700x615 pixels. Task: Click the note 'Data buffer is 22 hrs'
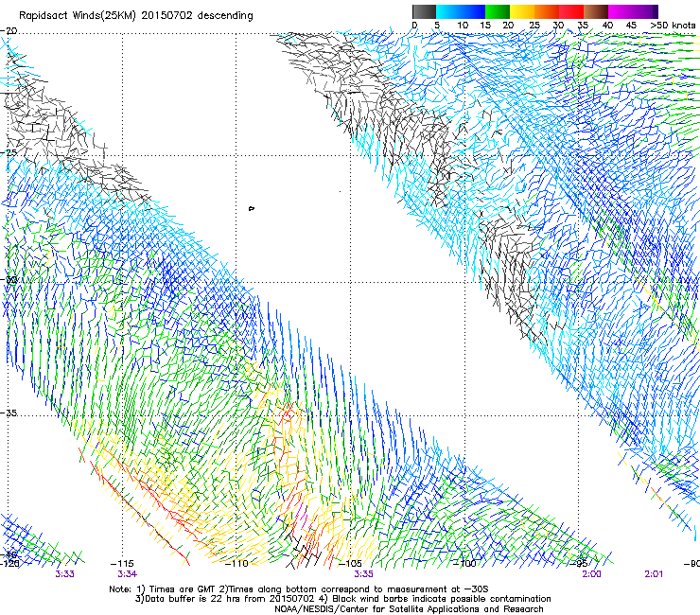192,599
